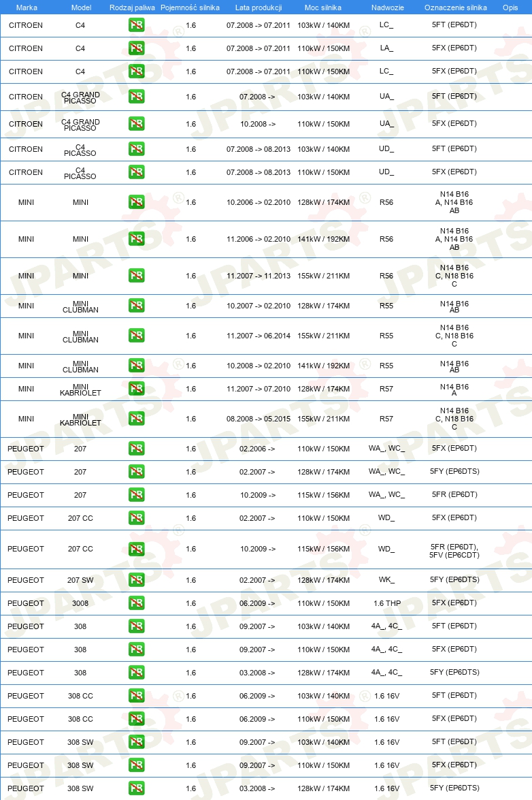The width and height of the screenshot is (532, 800).
Task: Click 'UA_' in the Grand Picasso 5FT row
Action: point(386,96)
